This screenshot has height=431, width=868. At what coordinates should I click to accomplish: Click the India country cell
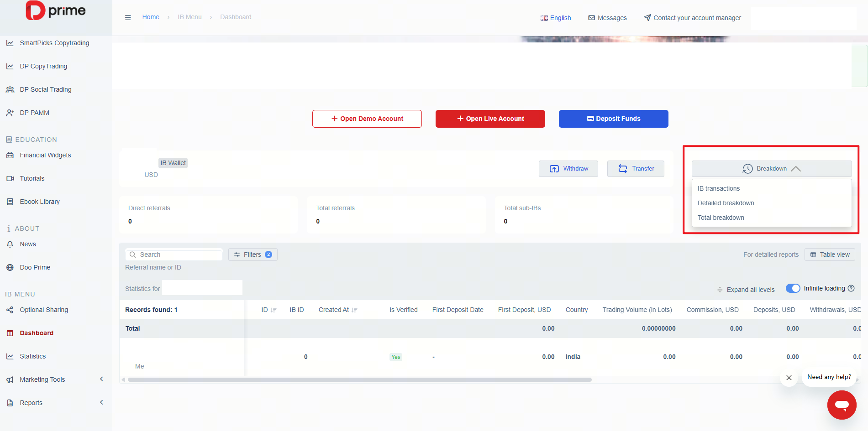(x=573, y=357)
